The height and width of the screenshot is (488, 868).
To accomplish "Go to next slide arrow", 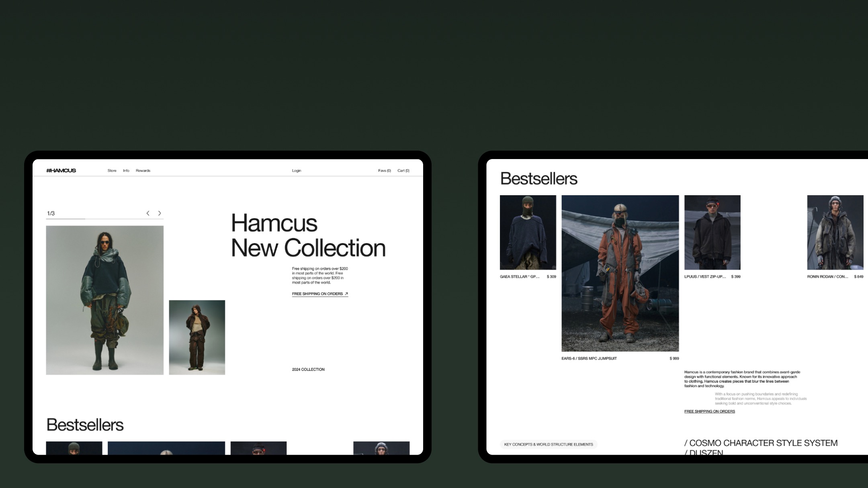I will 160,213.
